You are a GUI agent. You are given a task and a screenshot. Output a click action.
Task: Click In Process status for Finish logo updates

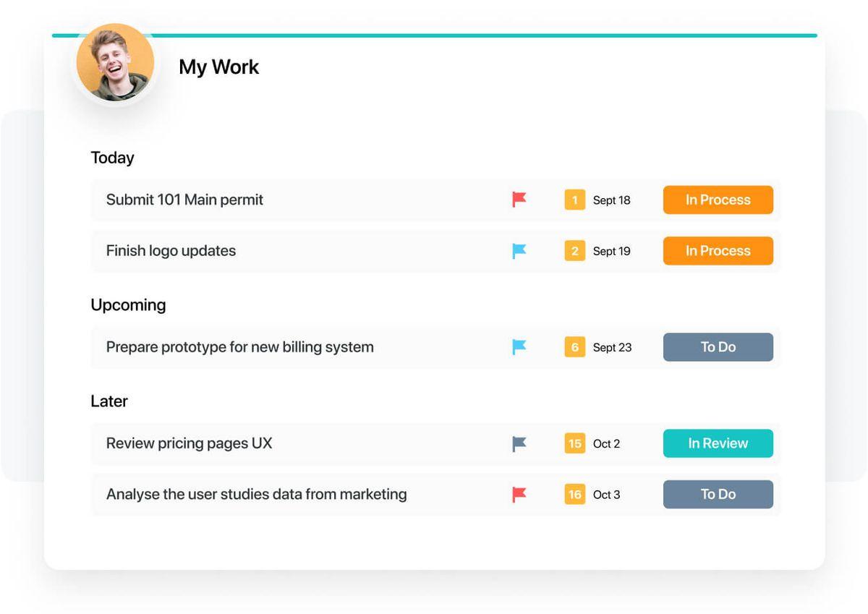[718, 251]
